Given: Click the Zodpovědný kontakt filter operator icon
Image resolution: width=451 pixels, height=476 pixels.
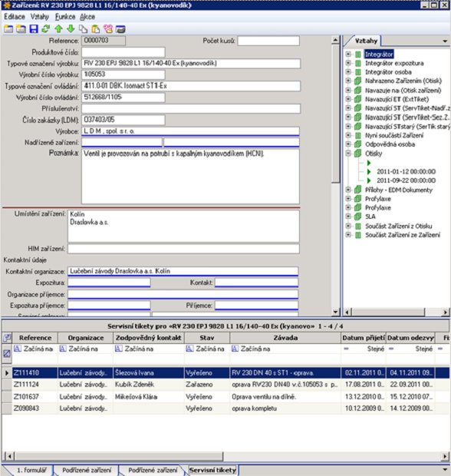Looking at the screenshot, I should [119, 349].
